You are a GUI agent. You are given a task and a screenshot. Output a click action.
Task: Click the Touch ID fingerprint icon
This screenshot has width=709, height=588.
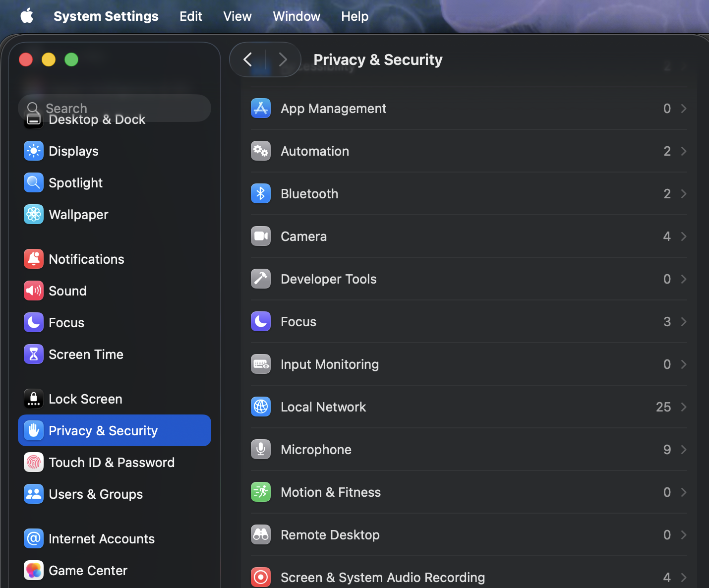point(33,462)
